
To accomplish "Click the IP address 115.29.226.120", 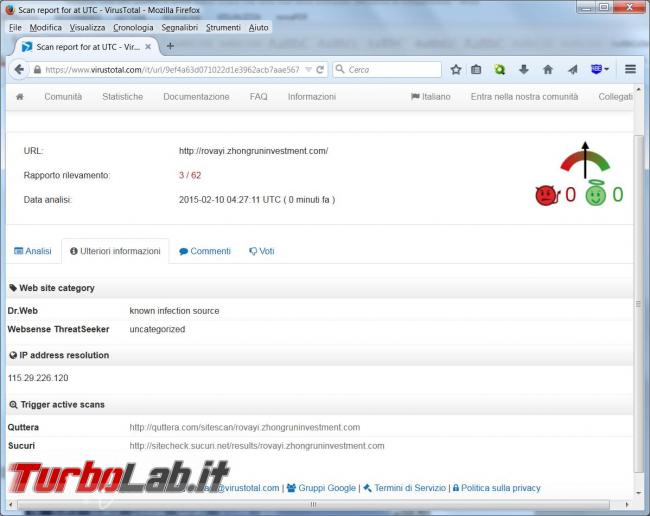I will coord(38,378).
